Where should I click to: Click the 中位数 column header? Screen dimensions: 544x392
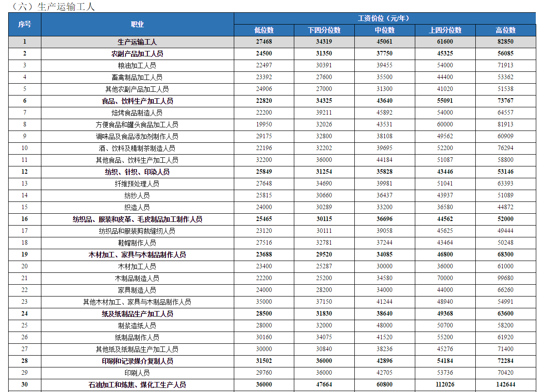click(385, 30)
